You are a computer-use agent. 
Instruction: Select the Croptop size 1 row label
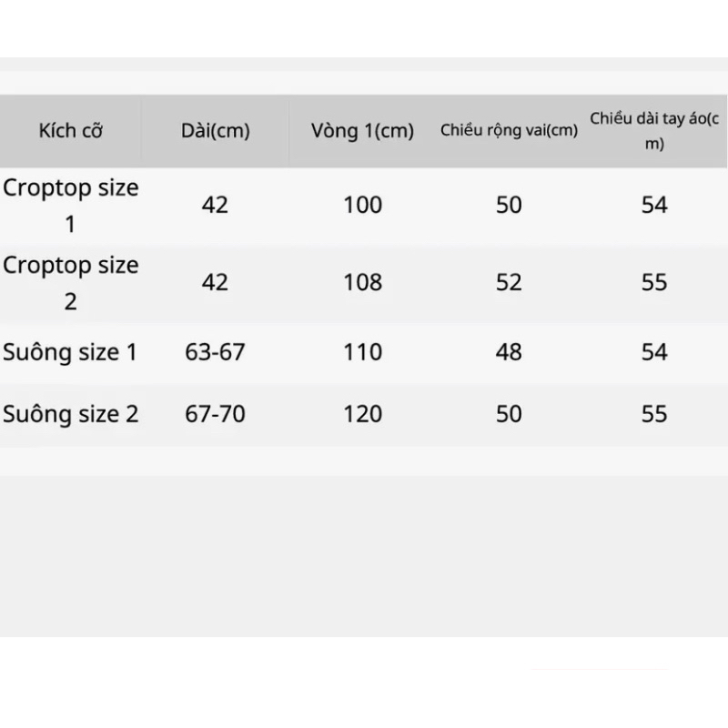click(71, 206)
